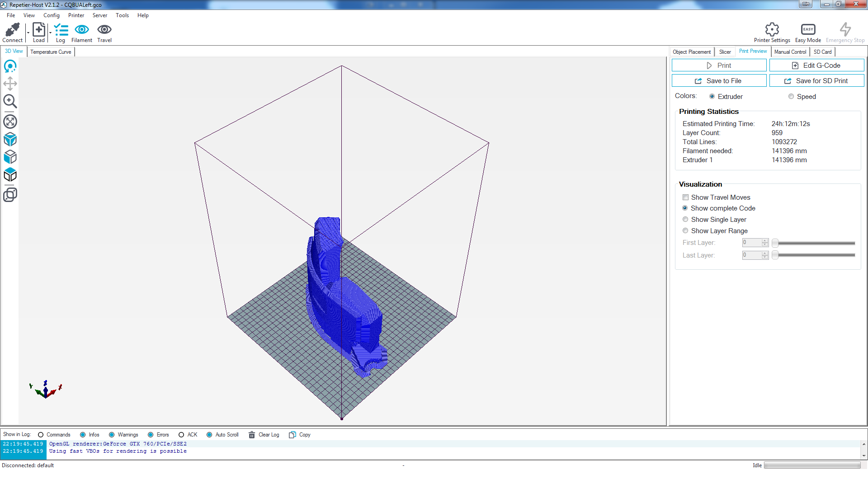Open Printer Settings gear icon
868x488 pixels.
coord(772,30)
